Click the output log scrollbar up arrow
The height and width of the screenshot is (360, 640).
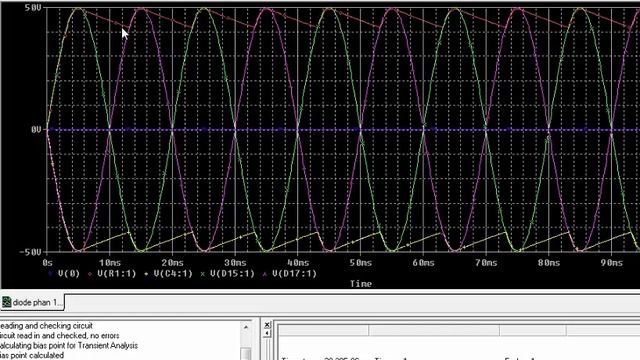(246, 327)
